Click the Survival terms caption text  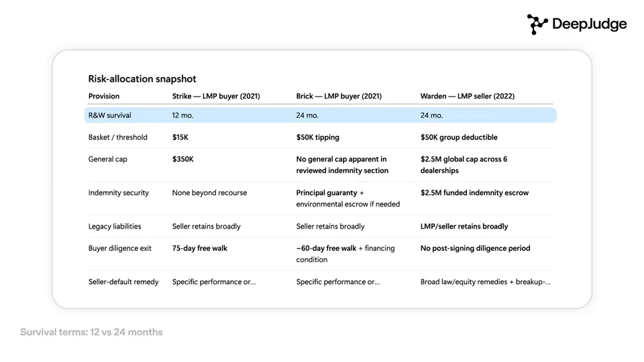point(91,332)
